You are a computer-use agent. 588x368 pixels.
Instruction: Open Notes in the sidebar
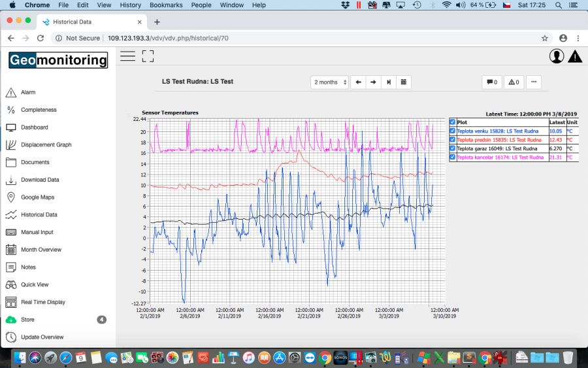28,267
